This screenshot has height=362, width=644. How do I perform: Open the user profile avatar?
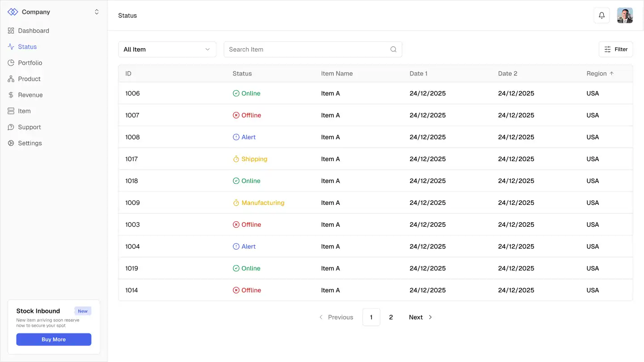(625, 16)
